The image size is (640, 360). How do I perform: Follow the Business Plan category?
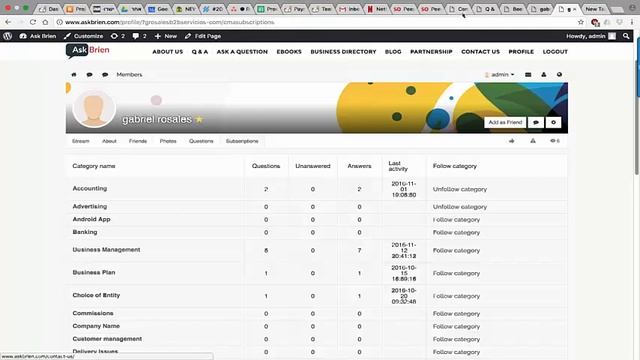456,273
